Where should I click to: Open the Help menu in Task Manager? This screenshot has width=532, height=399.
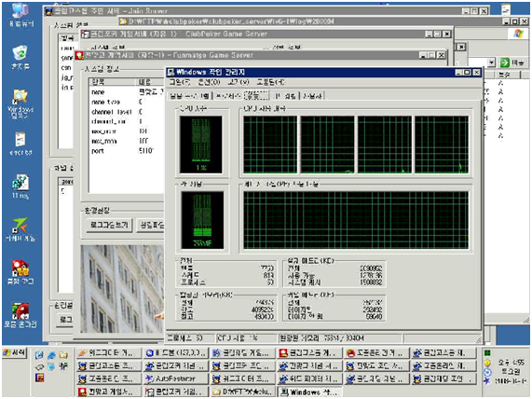tap(270, 82)
